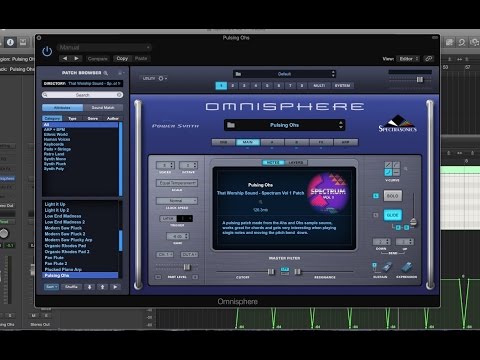This screenshot has width=480, height=360.
Task: Click the patch Search input field
Action: pyautogui.click(x=82, y=95)
